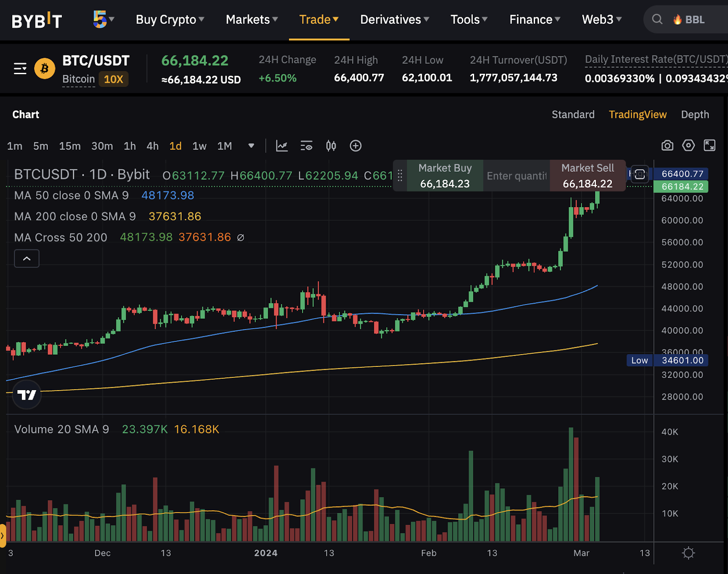The image size is (728, 574).
Task: Select the 1w timeframe
Action: click(x=199, y=146)
